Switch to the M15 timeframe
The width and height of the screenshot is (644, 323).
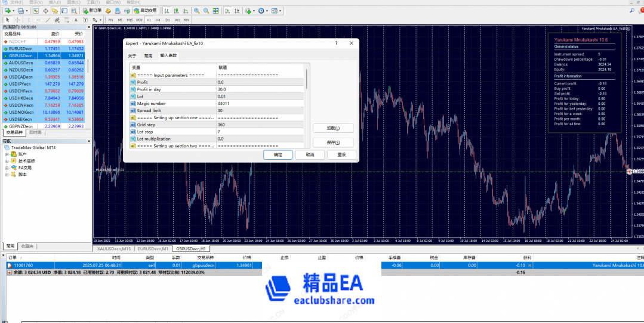(x=130, y=20)
